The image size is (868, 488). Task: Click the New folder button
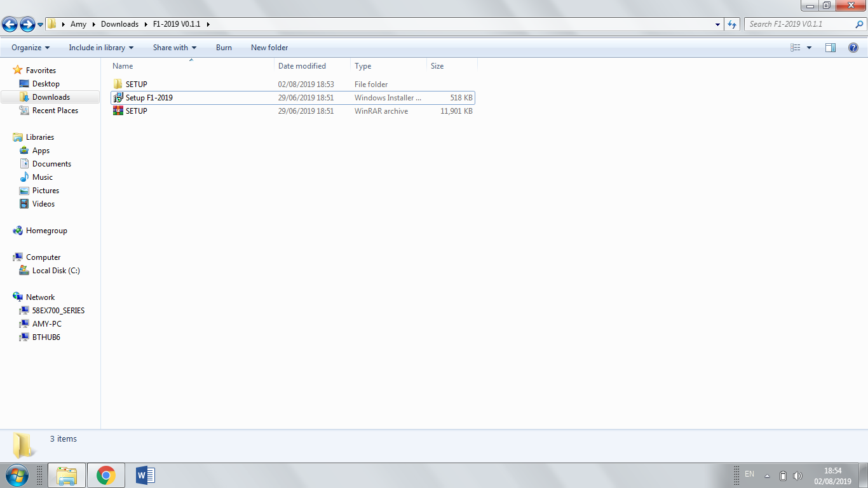pyautogui.click(x=269, y=48)
